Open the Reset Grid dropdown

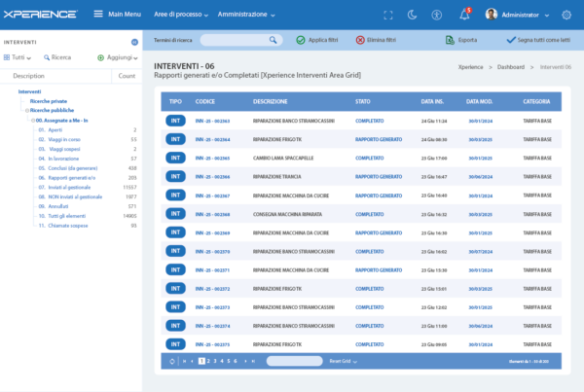[x=343, y=361]
